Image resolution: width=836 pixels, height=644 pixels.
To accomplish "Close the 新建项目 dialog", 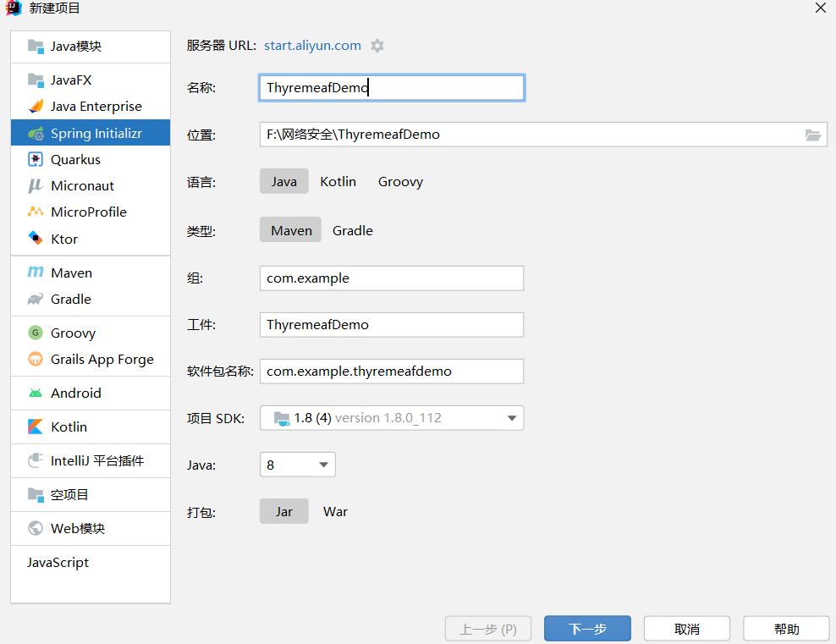I will [821, 8].
